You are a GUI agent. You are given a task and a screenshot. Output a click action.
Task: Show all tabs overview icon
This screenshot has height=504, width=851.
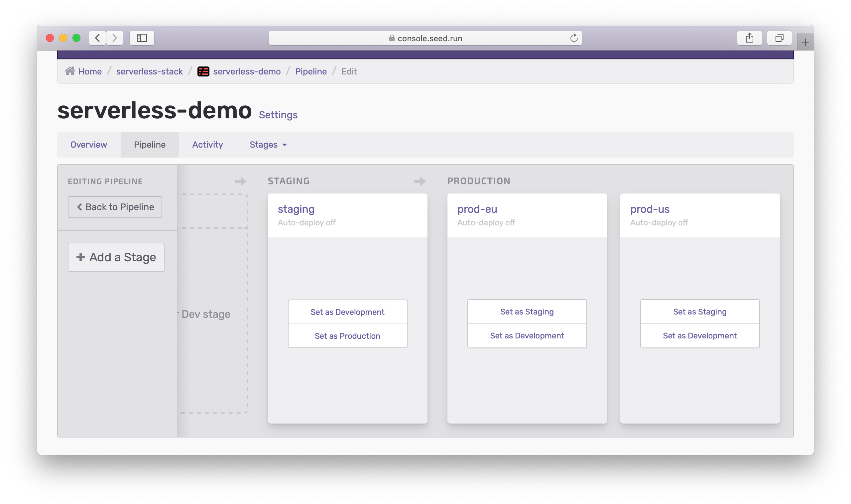[x=779, y=38]
